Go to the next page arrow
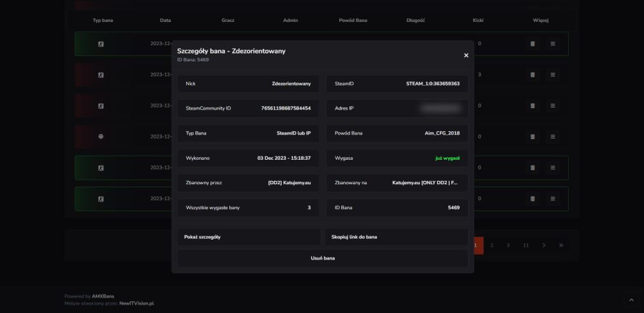The height and width of the screenshot is (313, 644). (544, 245)
